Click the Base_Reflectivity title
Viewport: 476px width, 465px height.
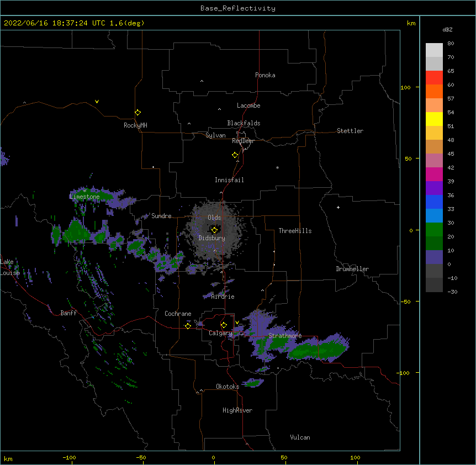pos(238,8)
